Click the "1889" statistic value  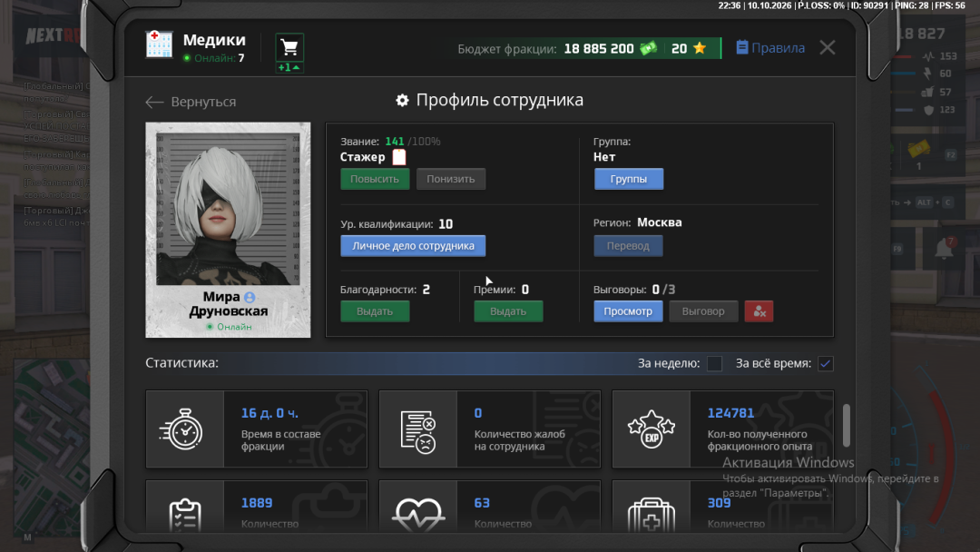click(257, 503)
